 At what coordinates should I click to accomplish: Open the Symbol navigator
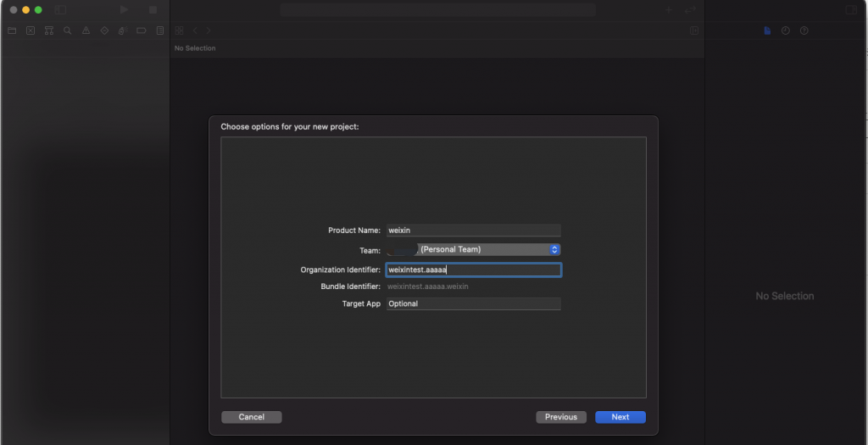(x=49, y=31)
